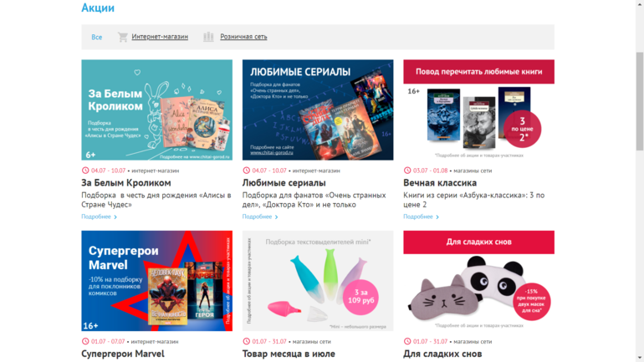Image resolution: width=644 pixels, height=362 pixels.
Task: Click the clock icon beside dates 01.07 - 07.07 under the Супергерои Marvel banner
Action: click(x=85, y=341)
